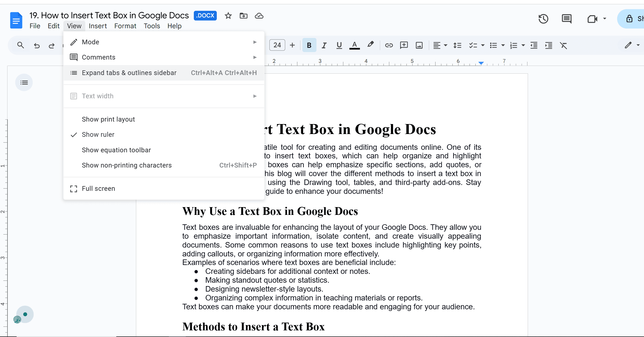Viewport: 644px width, 337px height.
Task: Star the document
Action: coord(228,16)
